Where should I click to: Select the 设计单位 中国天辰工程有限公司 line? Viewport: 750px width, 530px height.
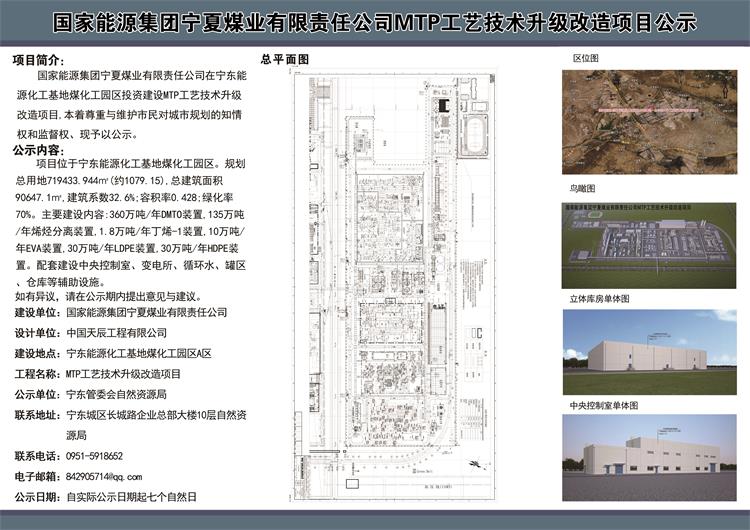click(90, 333)
